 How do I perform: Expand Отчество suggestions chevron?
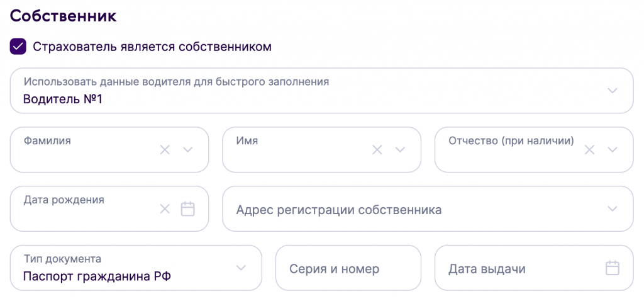[613, 150]
